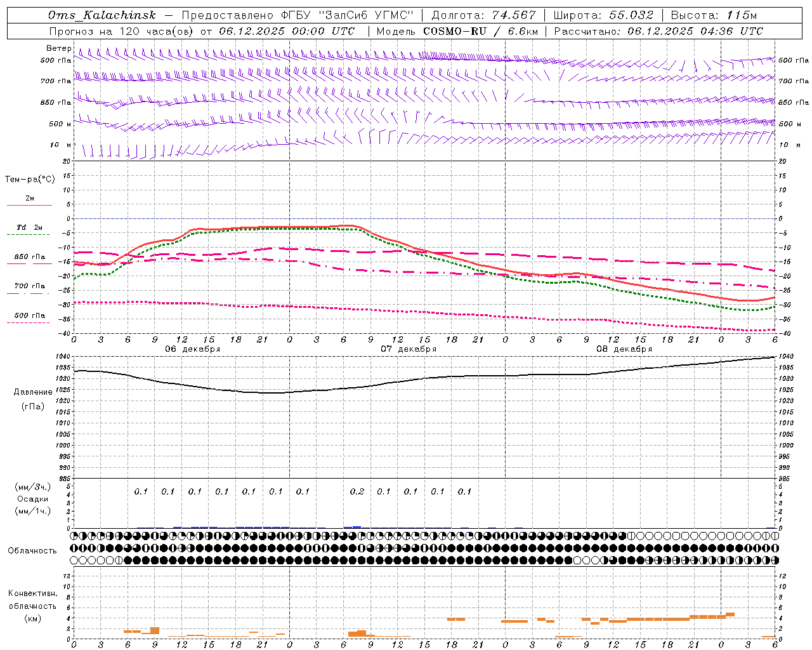Click the (мм/1ч.) precipitation unit label
This screenshot has height=650, width=812.
tap(33, 511)
